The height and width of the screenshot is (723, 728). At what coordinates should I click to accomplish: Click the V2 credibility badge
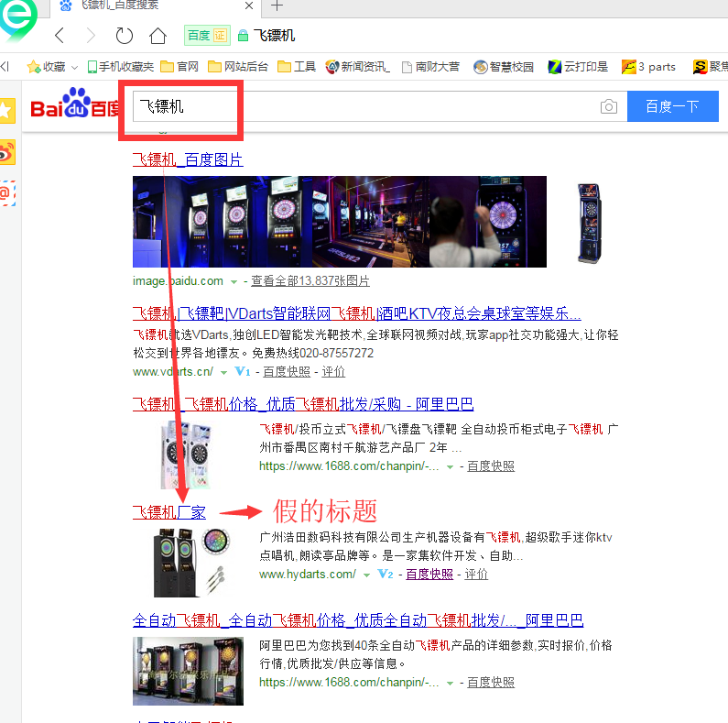tap(386, 574)
